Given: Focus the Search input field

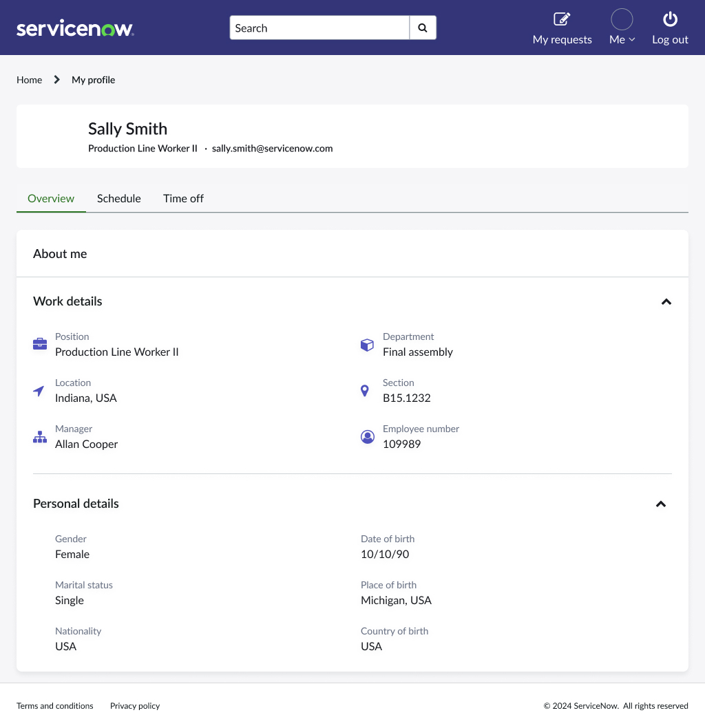Looking at the screenshot, I should tap(319, 28).
